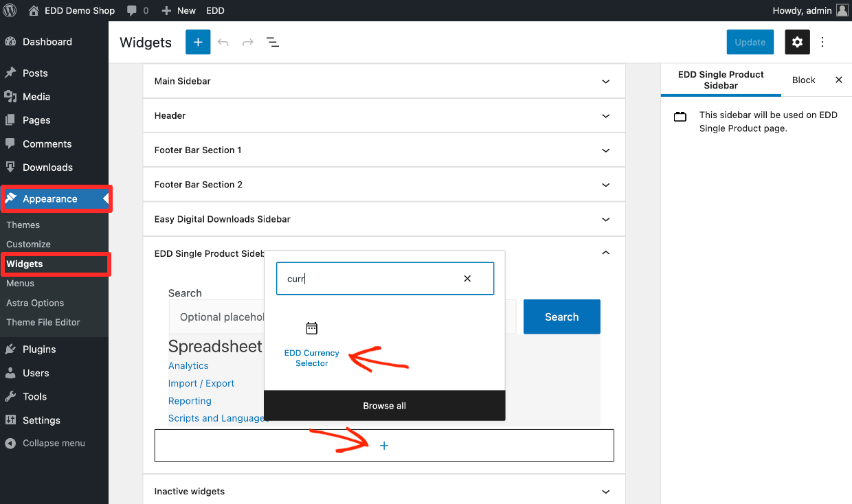This screenshot has height=504, width=852.
Task: Switch to the Block tab
Action: 803,80
